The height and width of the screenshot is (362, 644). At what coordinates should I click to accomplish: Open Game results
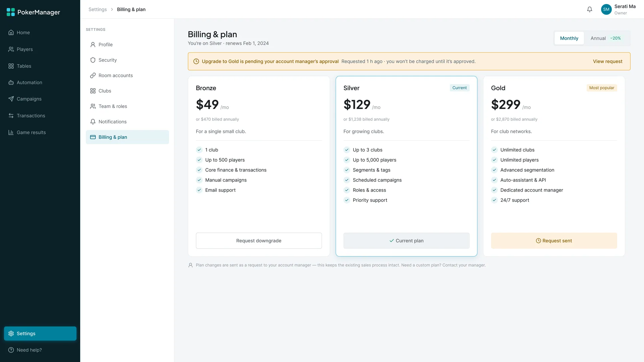click(40, 132)
